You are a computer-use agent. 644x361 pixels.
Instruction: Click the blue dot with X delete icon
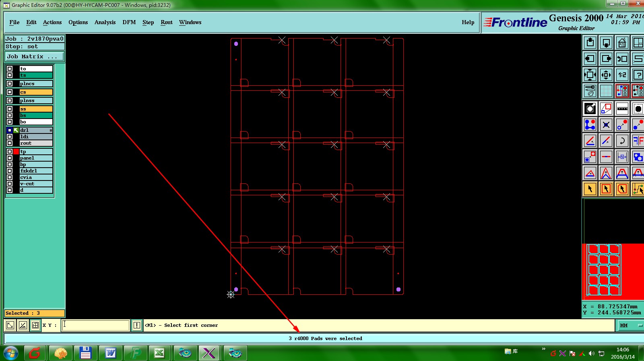point(606,125)
